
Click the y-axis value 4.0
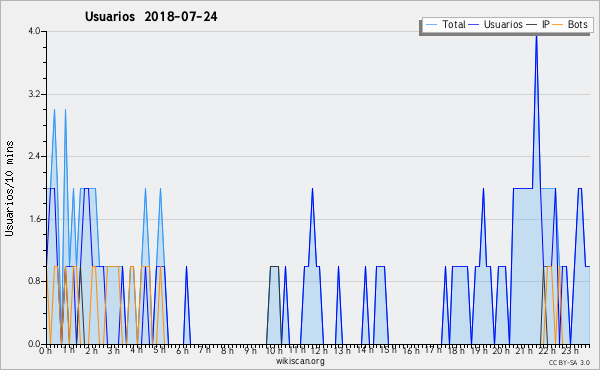pos(34,31)
